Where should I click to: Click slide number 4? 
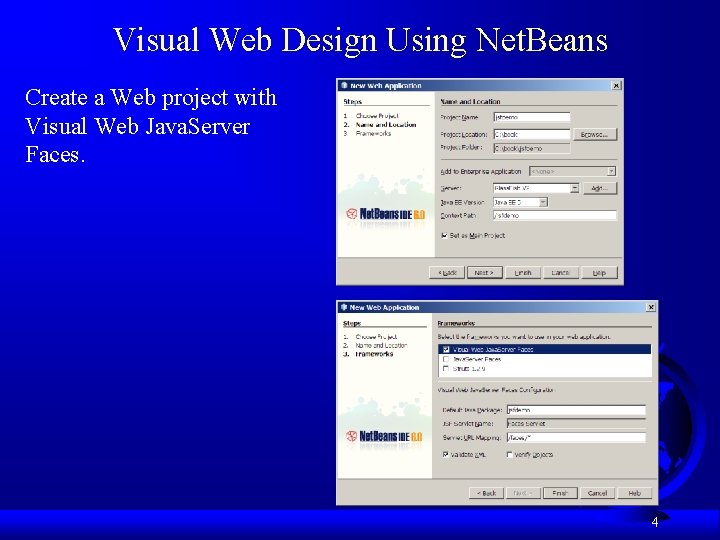click(655, 522)
